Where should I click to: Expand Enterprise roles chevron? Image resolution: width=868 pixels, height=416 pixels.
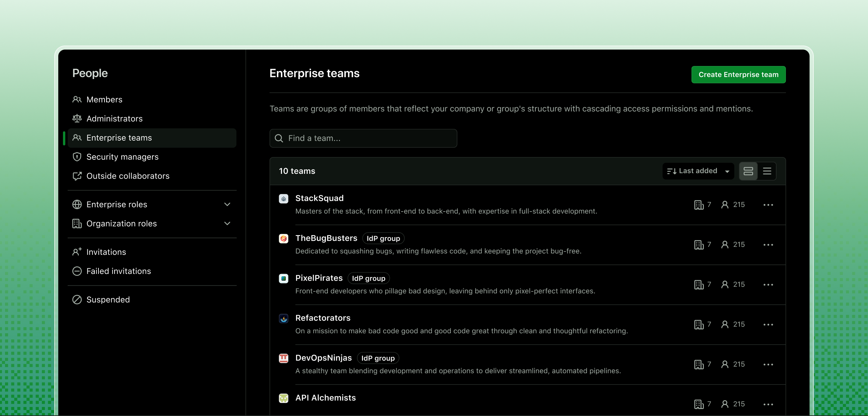[227, 204]
